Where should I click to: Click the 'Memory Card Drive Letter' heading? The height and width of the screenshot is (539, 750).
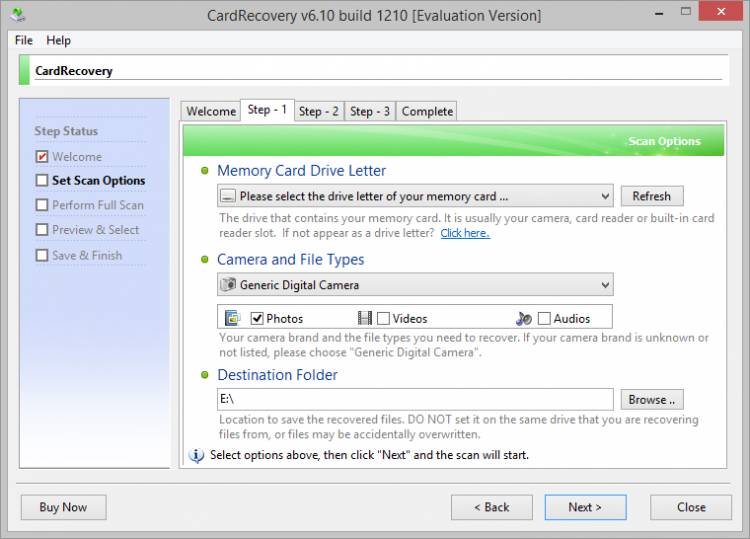click(301, 171)
